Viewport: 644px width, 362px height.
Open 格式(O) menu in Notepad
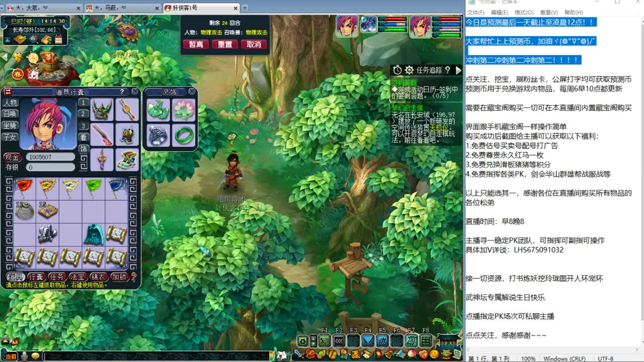(524, 13)
